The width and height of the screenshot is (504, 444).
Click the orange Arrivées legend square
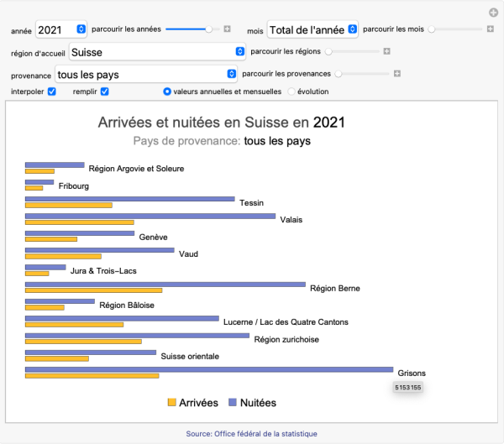pyautogui.click(x=172, y=403)
